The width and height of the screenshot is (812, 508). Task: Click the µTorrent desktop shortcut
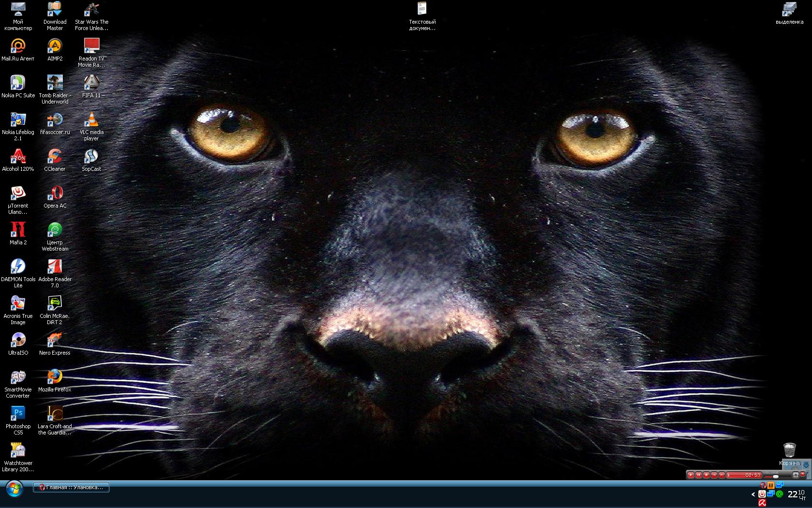tap(18, 194)
